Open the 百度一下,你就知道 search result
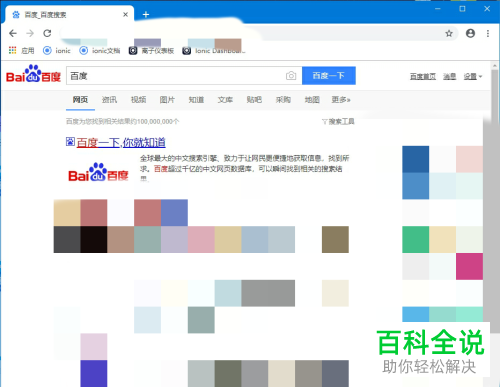Image resolution: width=500 pixels, height=387 pixels. (121, 142)
